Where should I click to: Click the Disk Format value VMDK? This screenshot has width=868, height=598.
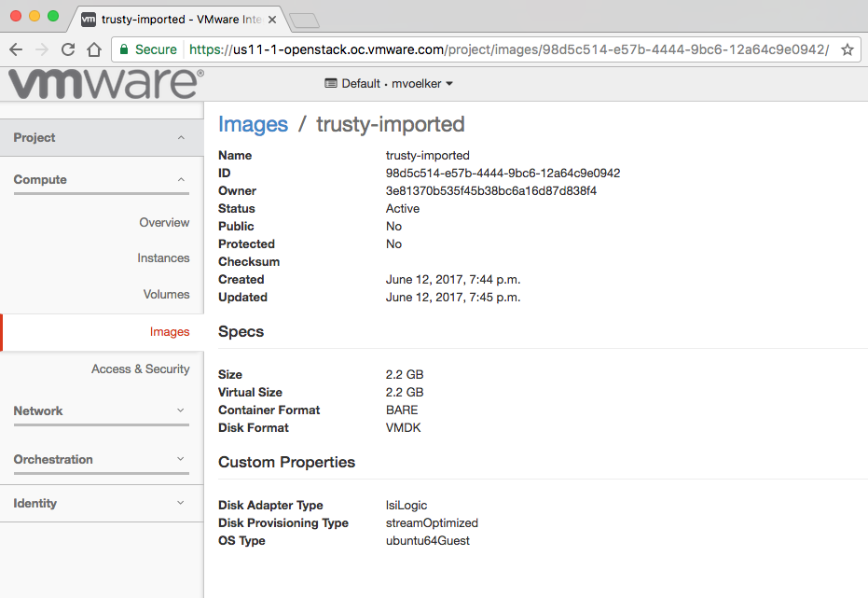pos(403,428)
